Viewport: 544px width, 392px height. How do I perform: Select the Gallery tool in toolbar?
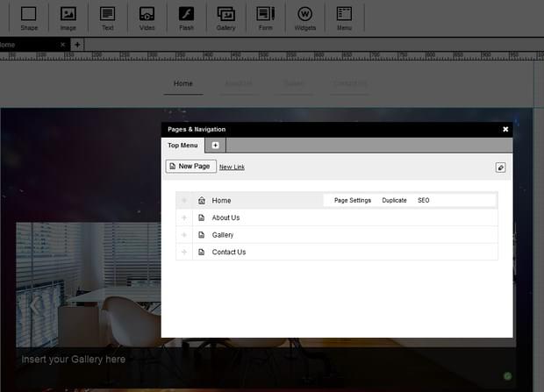(x=225, y=18)
